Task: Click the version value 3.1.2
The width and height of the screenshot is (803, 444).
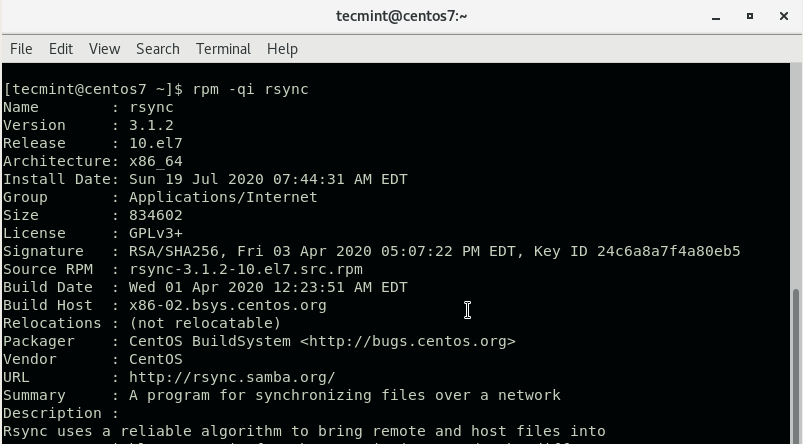Action: [x=151, y=125]
